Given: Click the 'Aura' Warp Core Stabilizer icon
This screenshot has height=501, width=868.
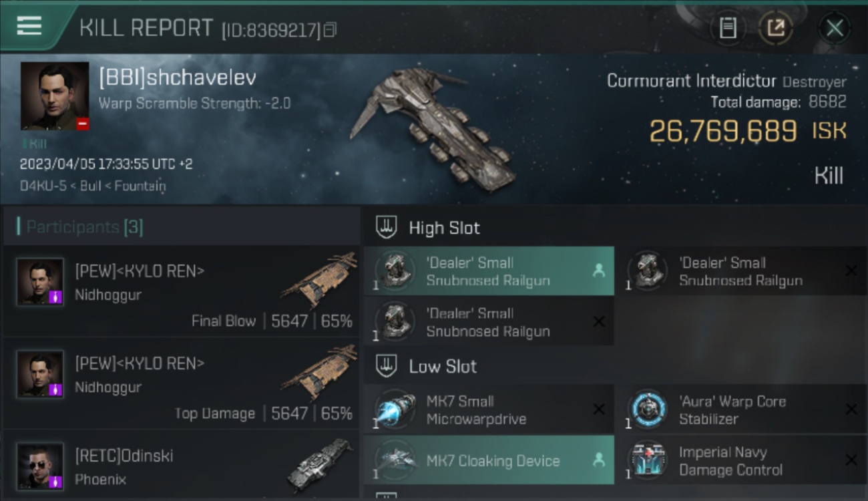Looking at the screenshot, I should [x=647, y=409].
